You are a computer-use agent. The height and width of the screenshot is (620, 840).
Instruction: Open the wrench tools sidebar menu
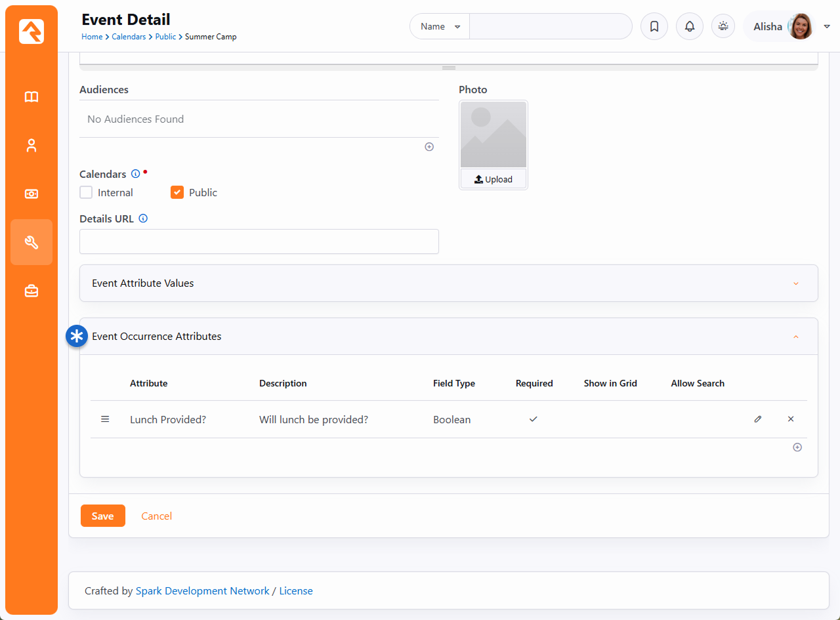click(31, 242)
